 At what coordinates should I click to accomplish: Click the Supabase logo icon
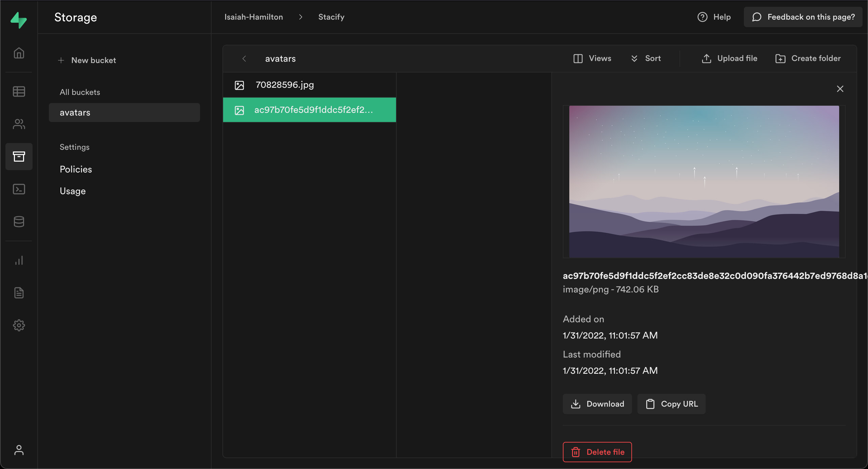click(x=19, y=20)
